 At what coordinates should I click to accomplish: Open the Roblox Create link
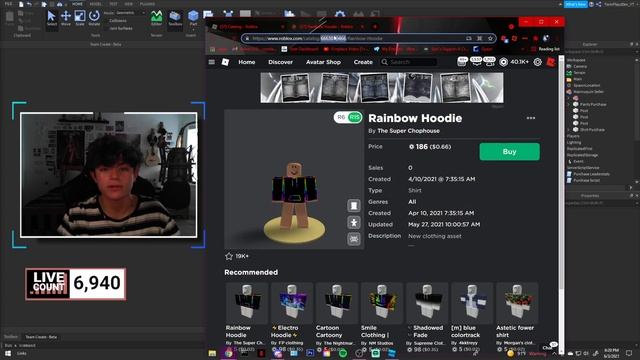pos(363,62)
